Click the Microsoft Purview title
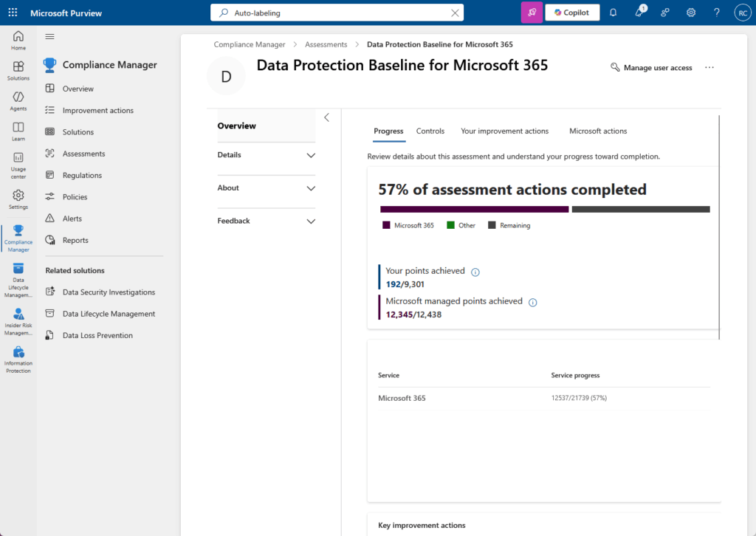 pyautogui.click(x=66, y=13)
